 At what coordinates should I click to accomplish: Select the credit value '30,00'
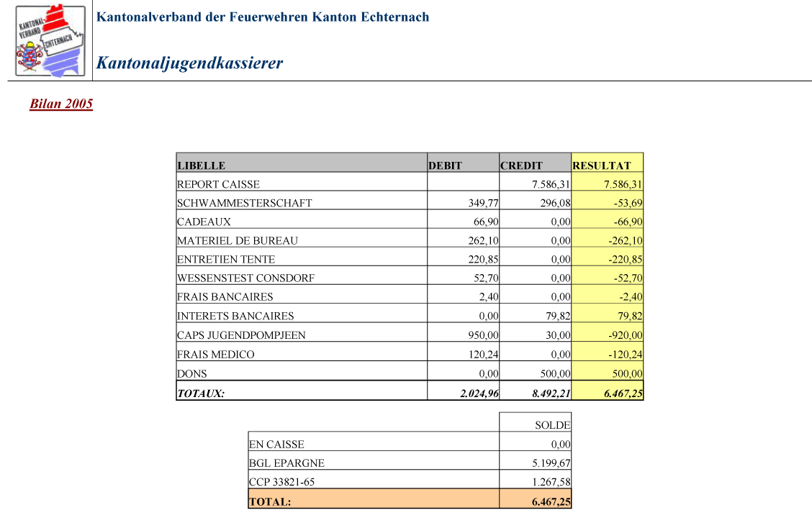click(x=559, y=335)
